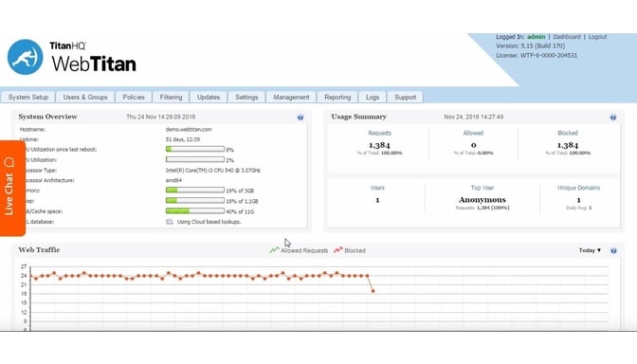Screen dimensions: 637x364
Task: Click the Live Chat speech bubble icon
Action: coord(9,162)
